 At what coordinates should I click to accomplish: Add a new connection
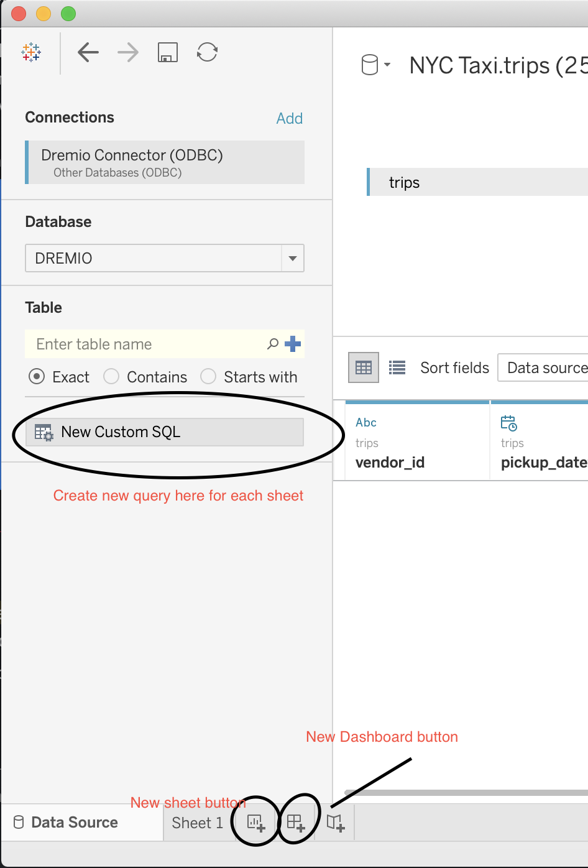[x=290, y=118]
